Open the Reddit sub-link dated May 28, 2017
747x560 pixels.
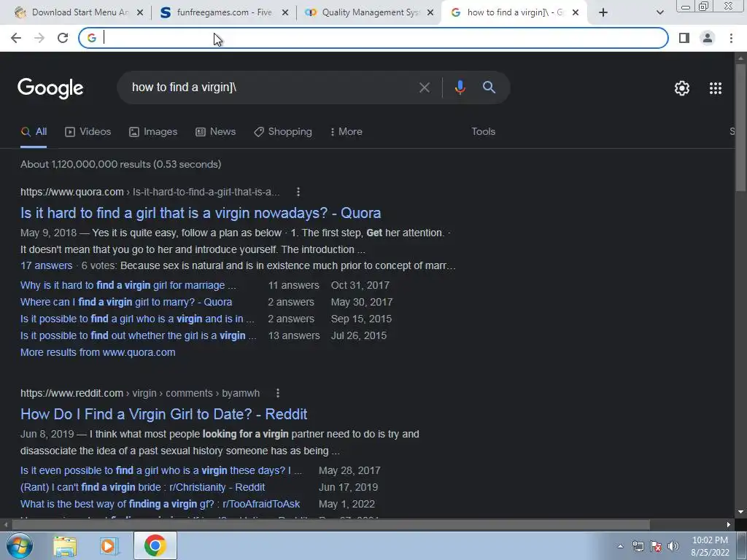point(161,470)
